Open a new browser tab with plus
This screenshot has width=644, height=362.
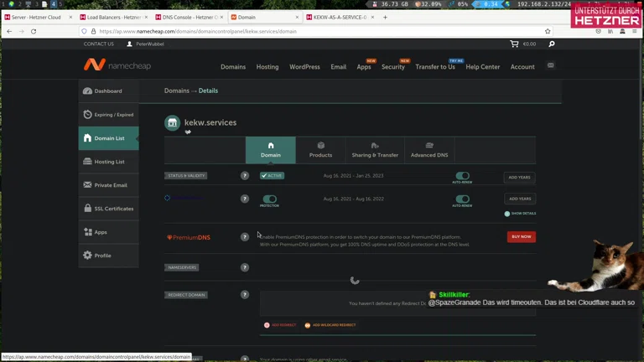click(x=385, y=18)
